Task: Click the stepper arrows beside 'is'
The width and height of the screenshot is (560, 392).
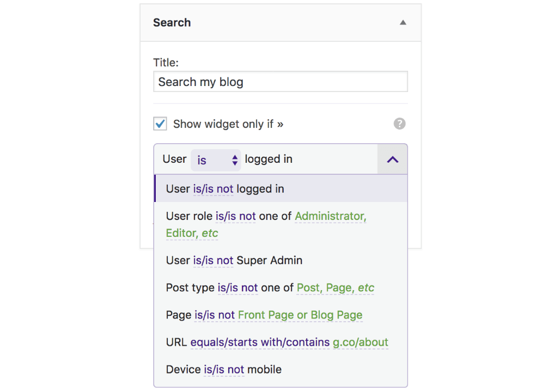Action: [x=235, y=160]
